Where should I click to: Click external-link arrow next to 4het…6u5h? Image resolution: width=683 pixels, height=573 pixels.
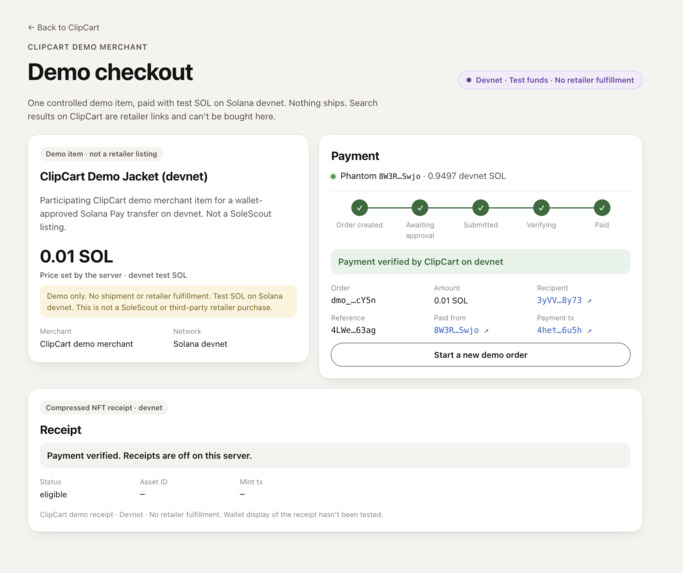[589, 331]
